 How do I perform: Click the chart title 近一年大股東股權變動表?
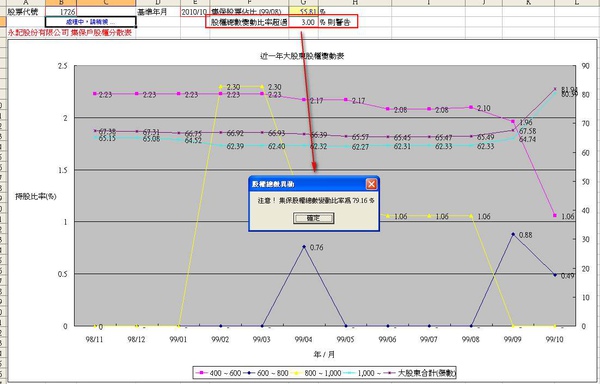click(302, 56)
